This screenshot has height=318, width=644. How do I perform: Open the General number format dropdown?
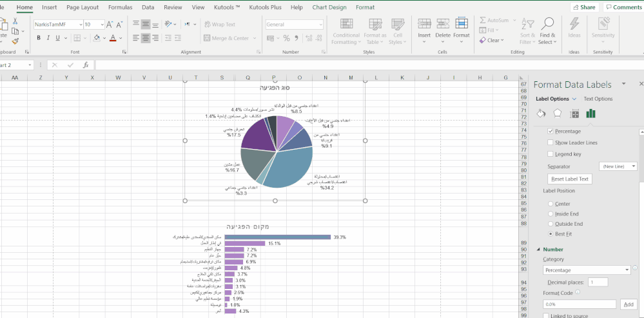tap(320, 25)
